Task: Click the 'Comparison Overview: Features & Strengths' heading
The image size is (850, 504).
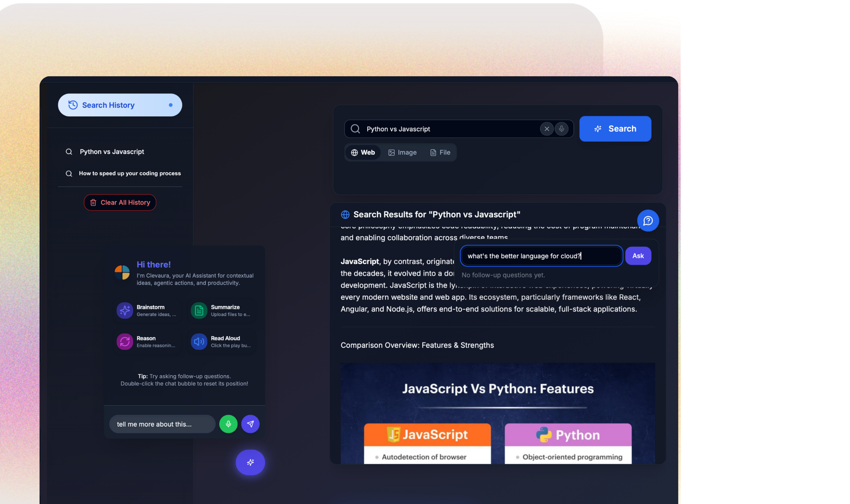Action: pos(417,345)
